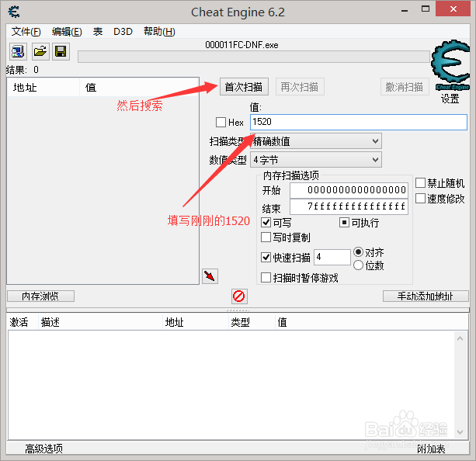
Task: Click the 地址 column header in address table
Action: coord(195,322)
